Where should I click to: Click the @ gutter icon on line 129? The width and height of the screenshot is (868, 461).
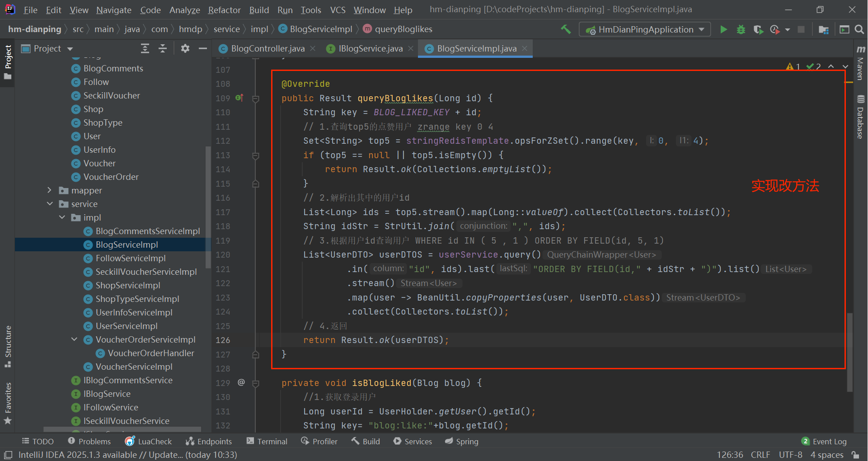[x=241, y=382]
